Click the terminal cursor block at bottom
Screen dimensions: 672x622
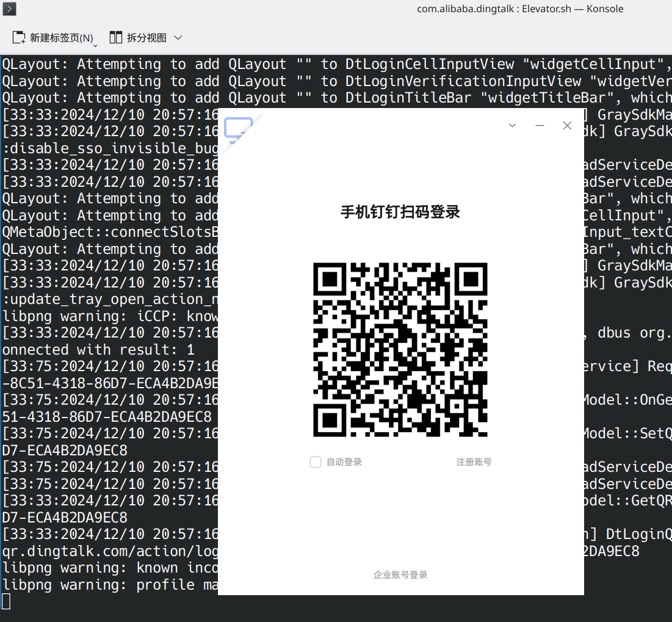tap(6, 601)
